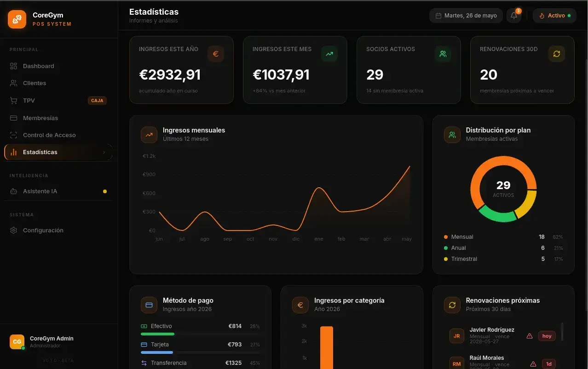The height and width of the screenshot is (369, 588).
Task: Click the CAJA badge next to TPV
Action: (97, 100)
